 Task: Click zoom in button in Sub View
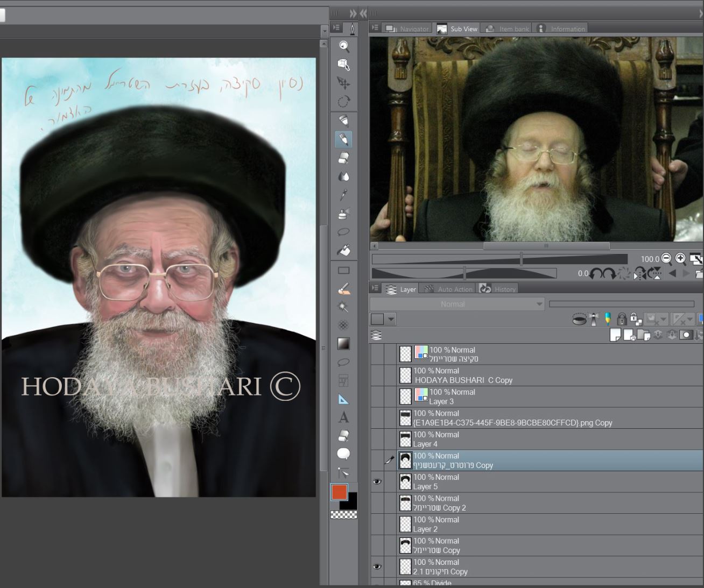[x=680, y=259]
